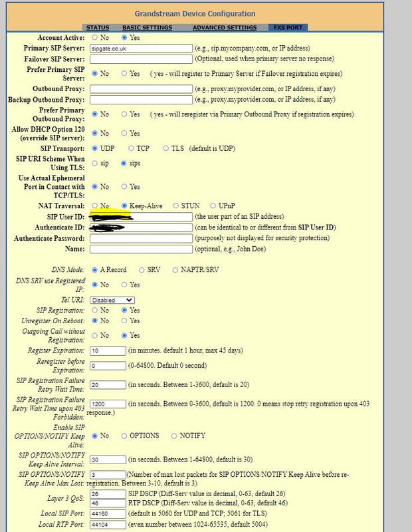Click the 403 Forbidden retry wait field
Screen dimensions: 412x532
click(108, 404)
